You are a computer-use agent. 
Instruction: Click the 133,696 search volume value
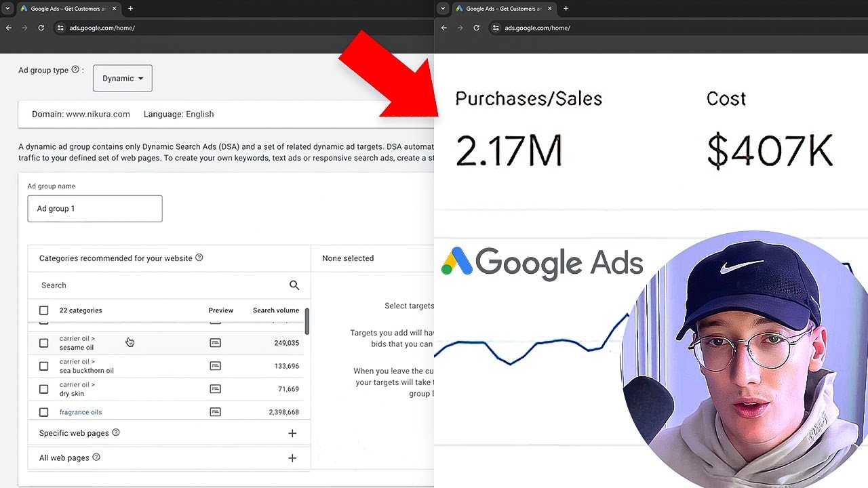coord(287,366)
